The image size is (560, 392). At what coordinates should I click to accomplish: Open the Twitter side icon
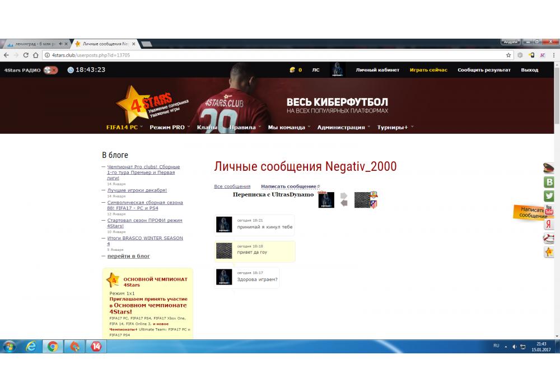pyautogui.click(x=549, y=196)
